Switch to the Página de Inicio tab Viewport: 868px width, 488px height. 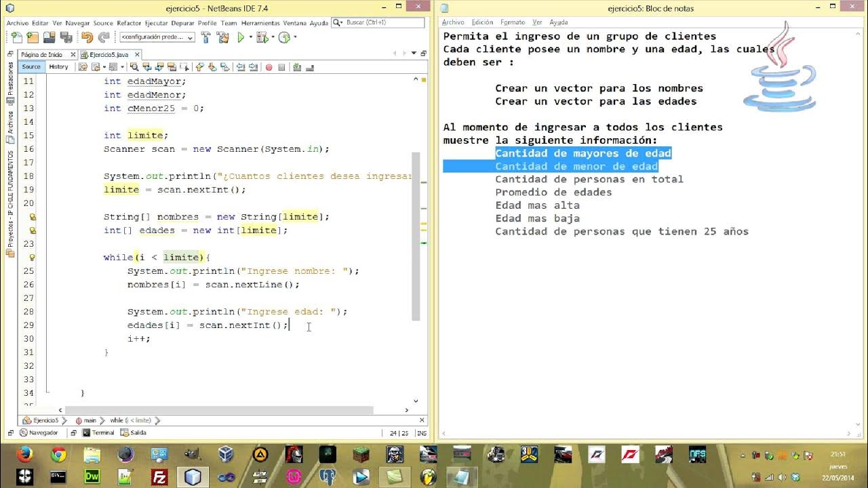[x=42, y=54]
